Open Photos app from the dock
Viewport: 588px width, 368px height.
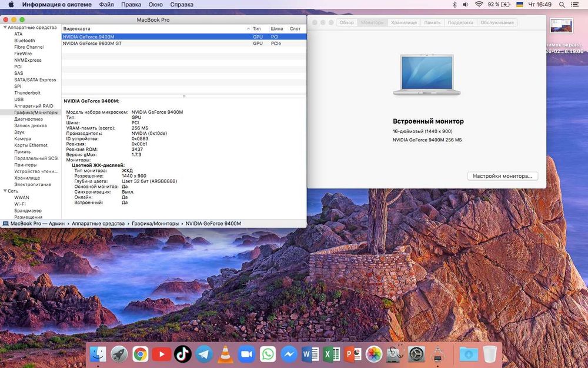tap(374, 354)
